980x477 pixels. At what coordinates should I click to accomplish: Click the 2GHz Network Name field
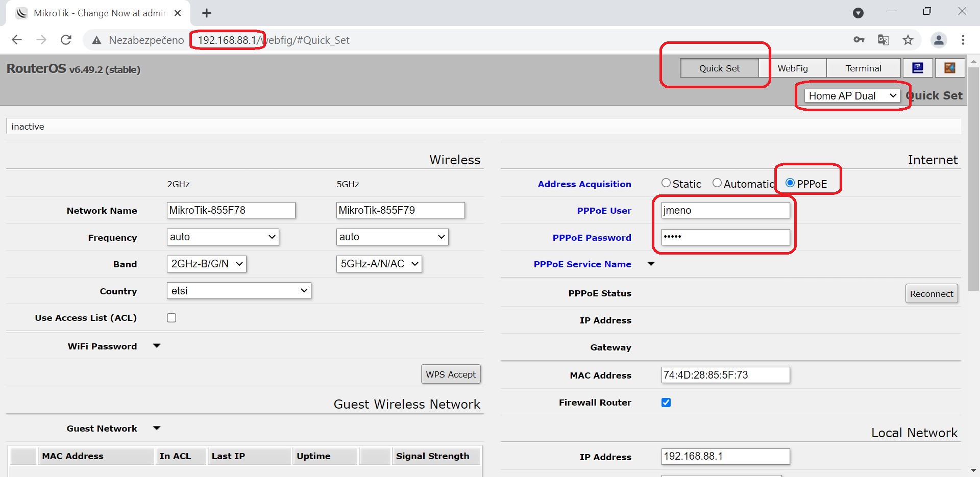231,210
